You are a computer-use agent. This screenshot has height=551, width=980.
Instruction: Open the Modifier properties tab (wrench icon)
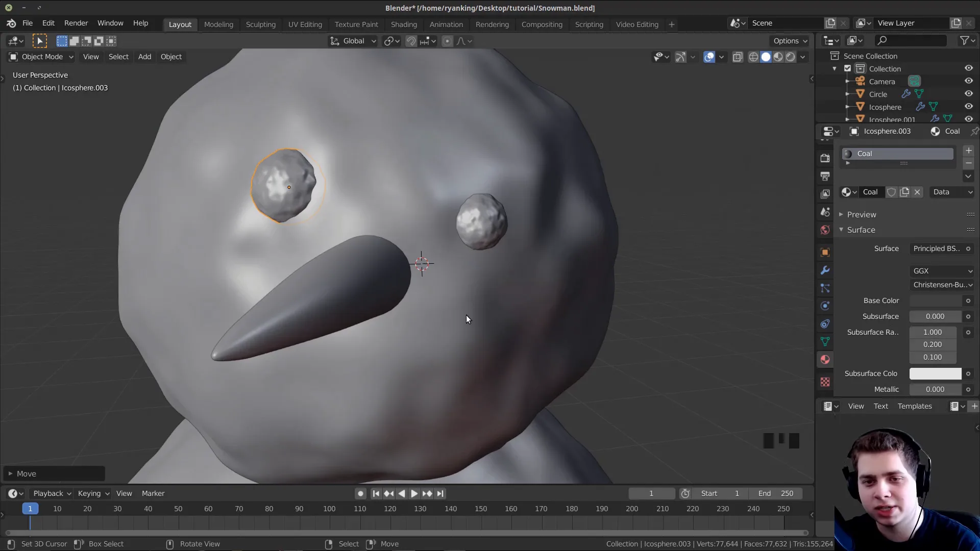click(x=825, y=270)
